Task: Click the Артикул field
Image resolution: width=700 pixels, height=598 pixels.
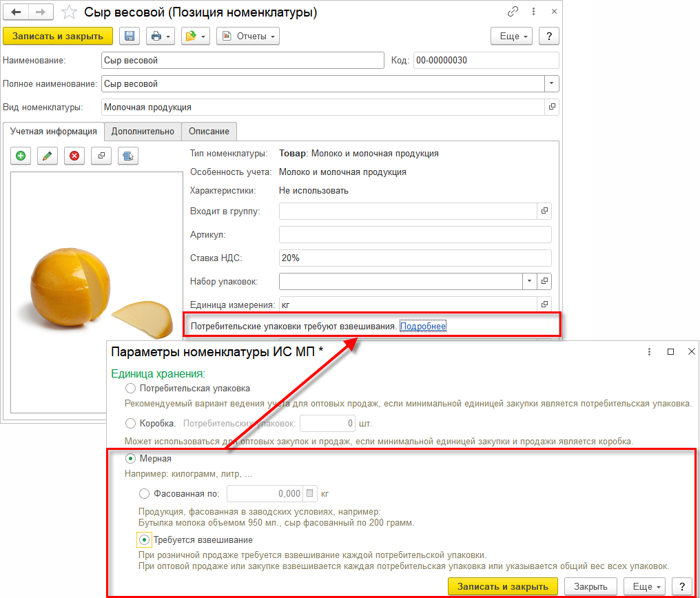Action: (x=415, y=235)
